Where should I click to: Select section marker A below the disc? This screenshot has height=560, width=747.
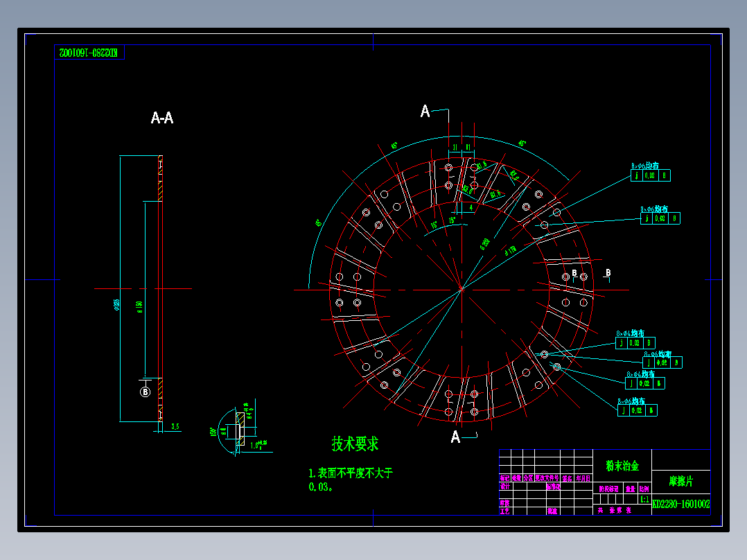[455, 437]
